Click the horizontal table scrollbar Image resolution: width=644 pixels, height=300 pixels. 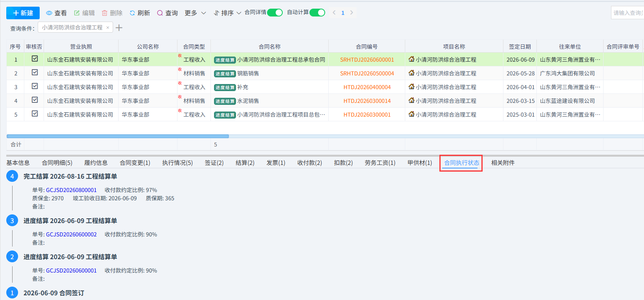[x=118, y=136]
